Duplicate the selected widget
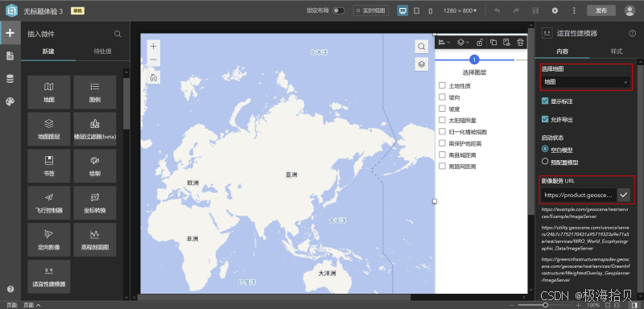644x309 pixels. pos(493,43)
